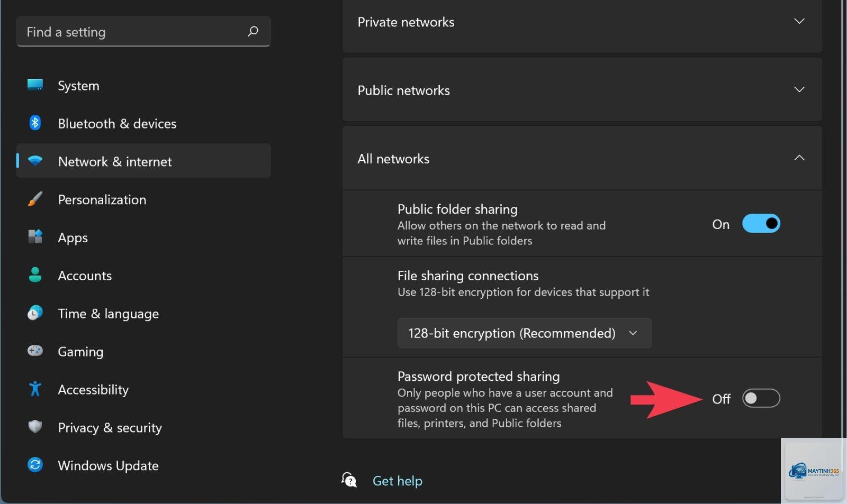This screenshot has height=504, width=847.
Task: Go to Bluetooth & devices
Action: click(x=143, y=123)
